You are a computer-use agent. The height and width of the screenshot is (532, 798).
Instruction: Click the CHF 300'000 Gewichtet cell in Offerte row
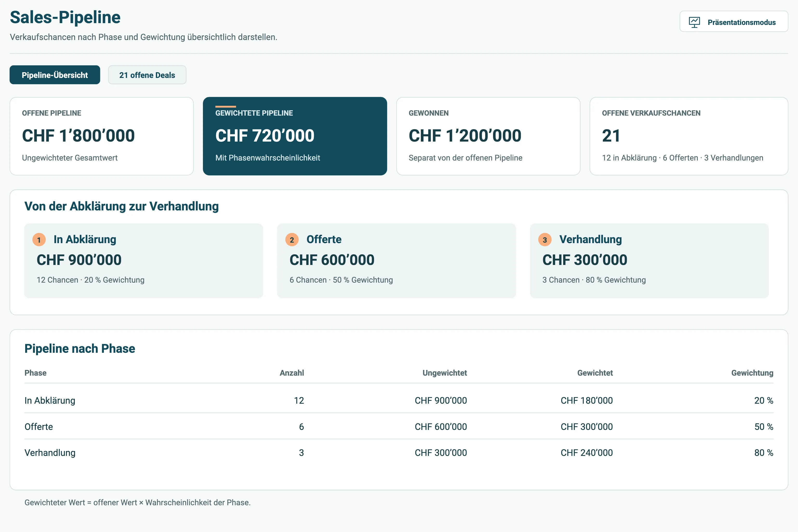click(x=587, y=427)
